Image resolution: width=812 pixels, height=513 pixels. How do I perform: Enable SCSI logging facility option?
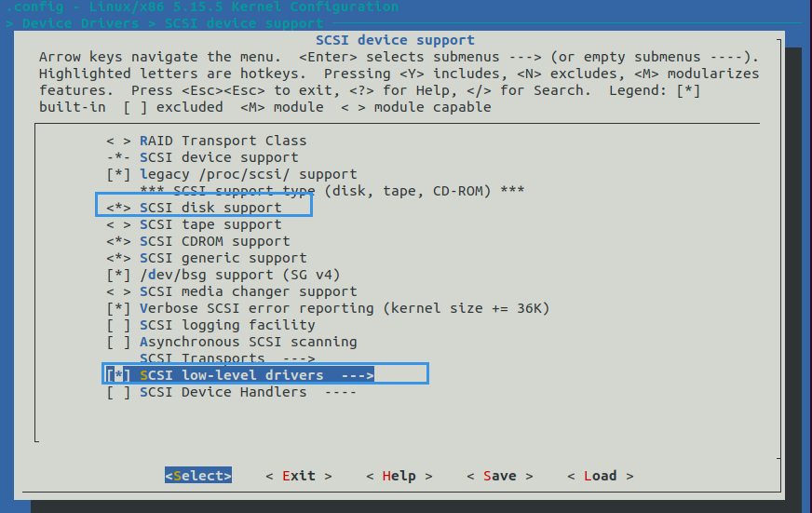pos(116,325)
